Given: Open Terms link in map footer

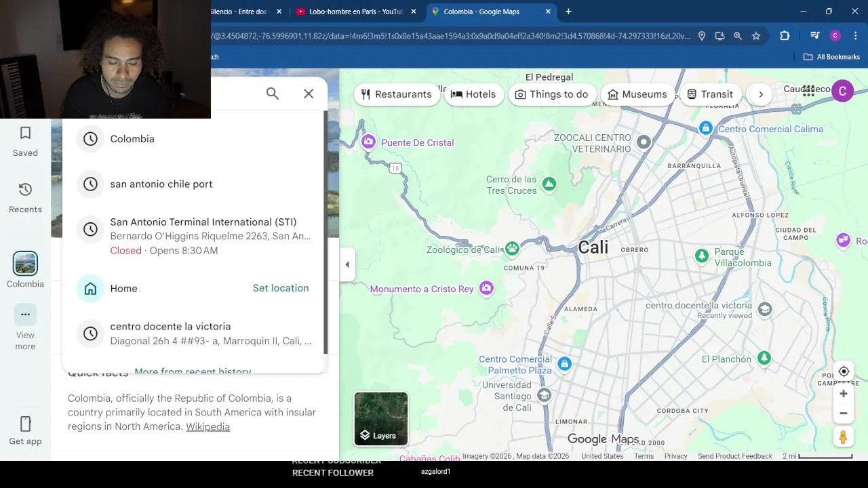Looking at the screenshot, I should 644,456.
